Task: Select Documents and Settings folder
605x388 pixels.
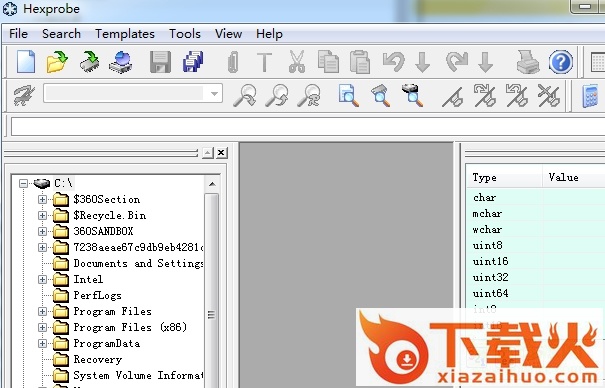Action: click(138, 263)
